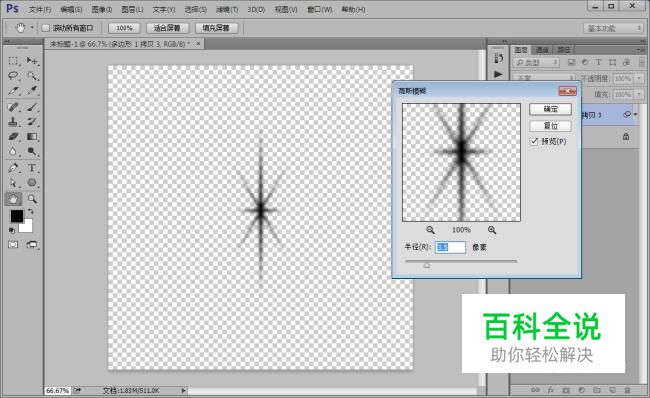This screenshot has width=650, height=398.
Task: Toggle the 预览(P) preview checkbox
Action: [534, 141]
